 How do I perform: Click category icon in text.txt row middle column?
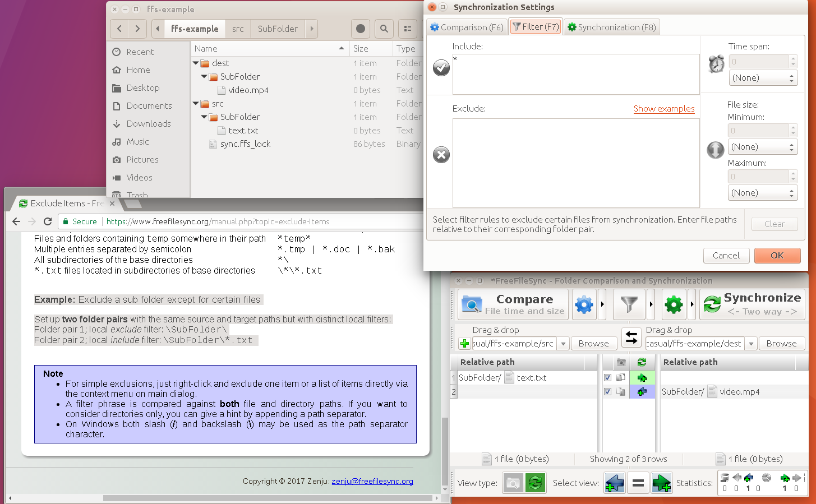[621, 378]
